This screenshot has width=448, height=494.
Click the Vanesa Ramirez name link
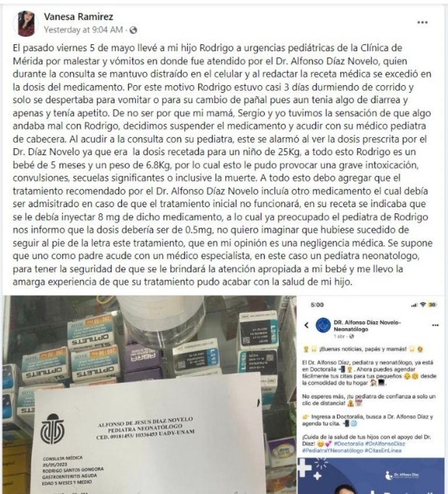point(78,16)
